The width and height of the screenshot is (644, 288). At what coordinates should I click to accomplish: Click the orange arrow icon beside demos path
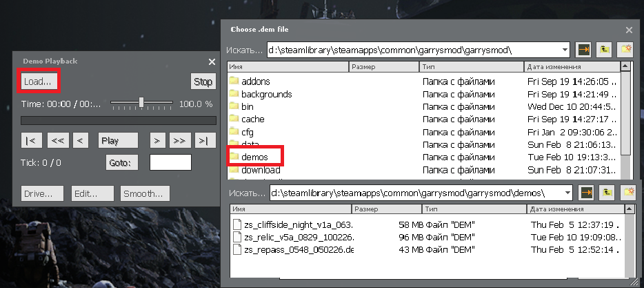pos(586,192)
